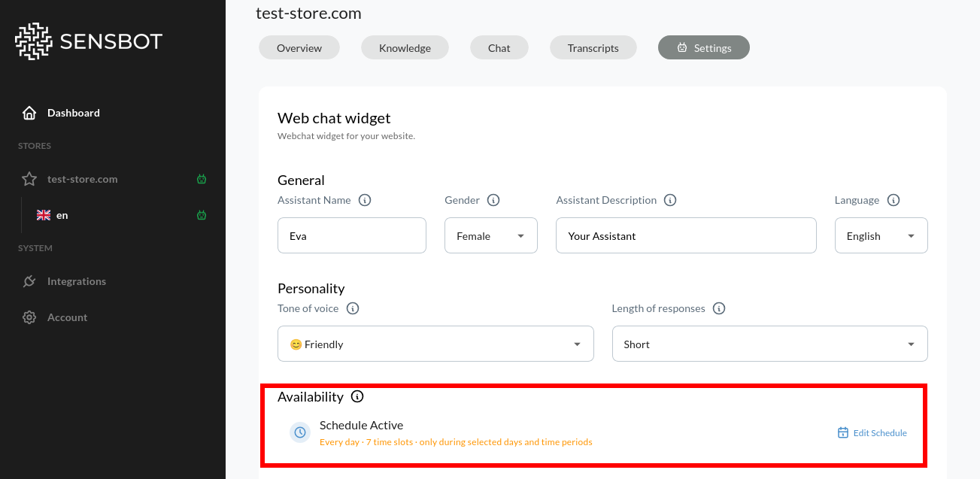Screen dimensions: 980x479
Task: Click the Account gear icon
Action: [29, 317]
